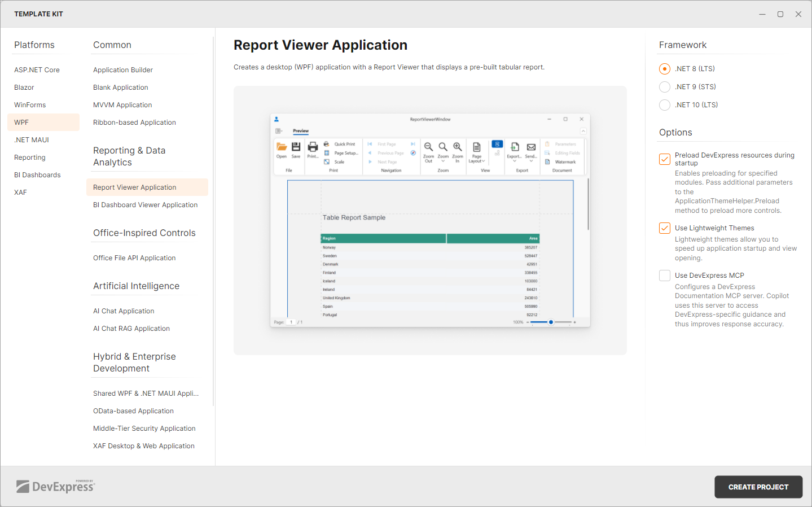Screen dimensions: 812x507
Task: Click the DevExpress logo in the footer
Action: 55,486
